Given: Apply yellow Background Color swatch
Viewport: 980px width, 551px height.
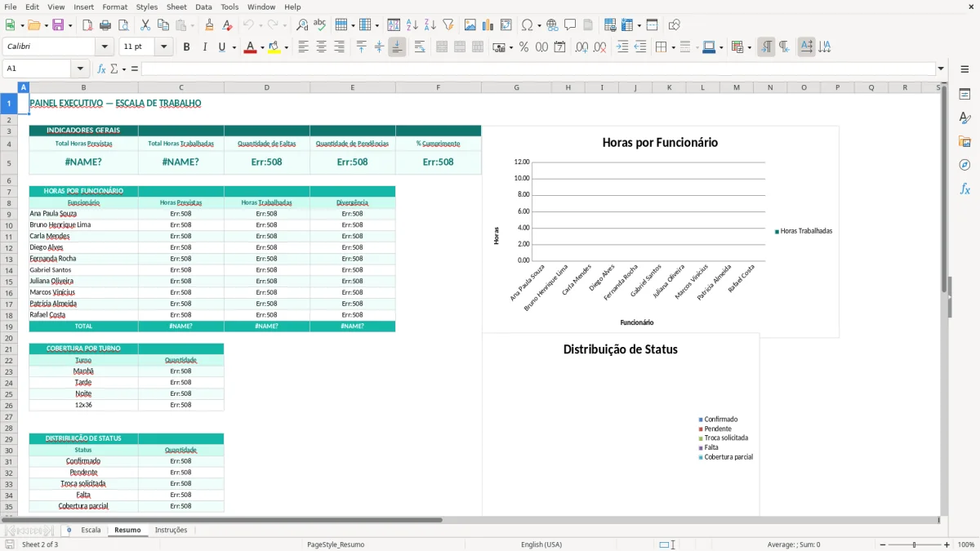Looking at the screenshot, I should tap(274, 47).
